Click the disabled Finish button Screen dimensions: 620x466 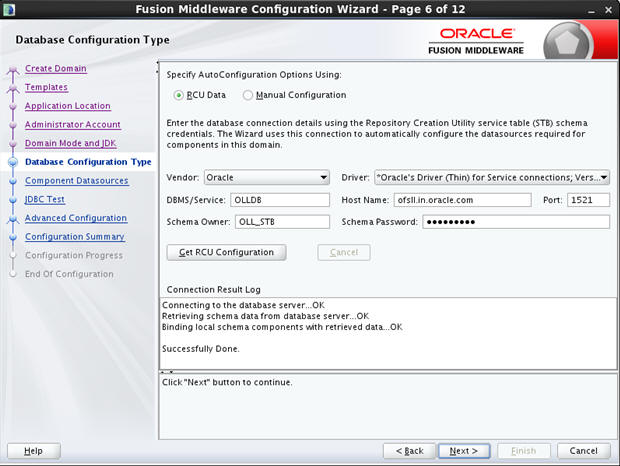[x=524, y=451]
